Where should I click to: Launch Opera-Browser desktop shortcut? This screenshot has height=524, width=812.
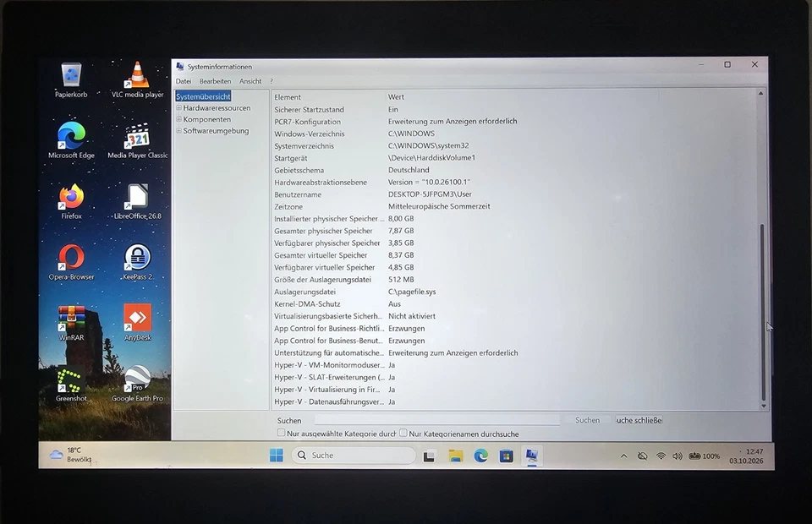pos(71,262)
